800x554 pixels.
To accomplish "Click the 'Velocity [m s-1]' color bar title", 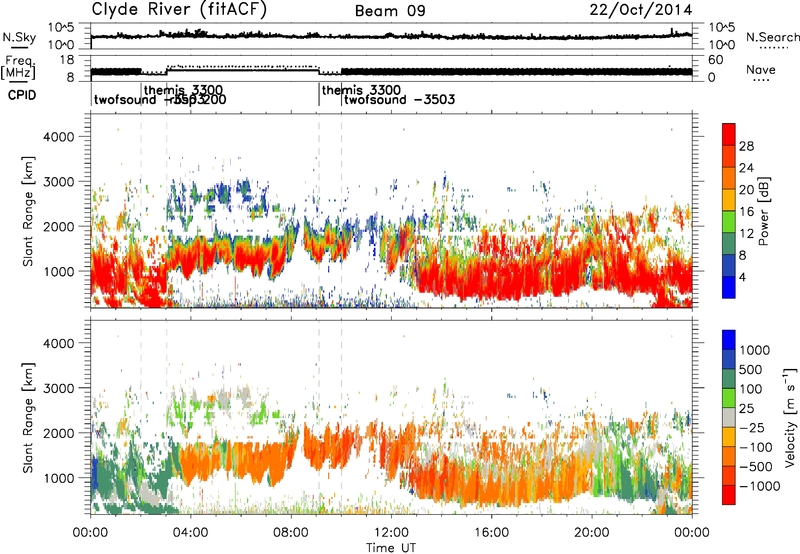I will (790, 417).
